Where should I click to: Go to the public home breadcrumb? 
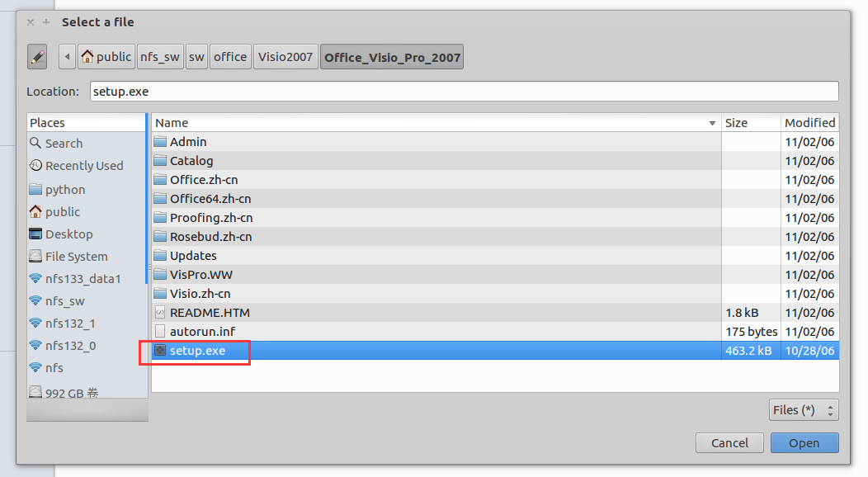pos(106,56)
